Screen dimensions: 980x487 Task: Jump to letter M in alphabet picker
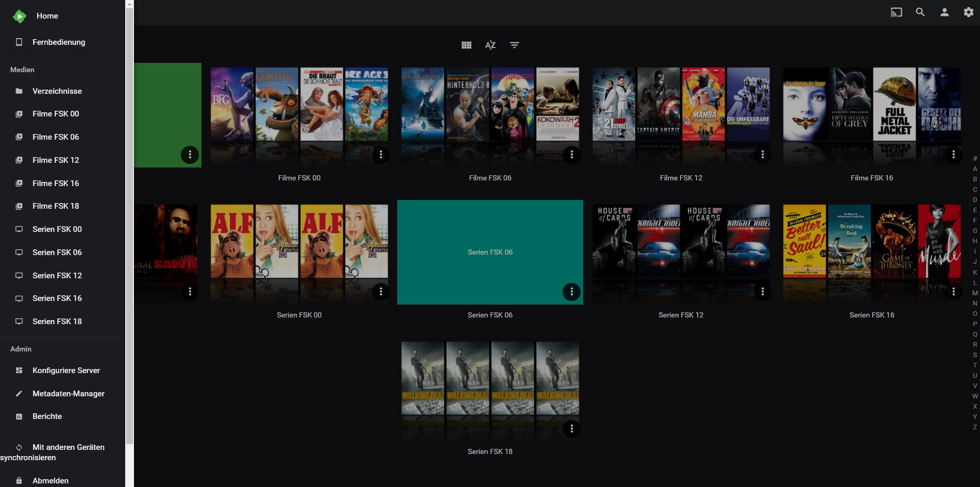tap(975, 293)
